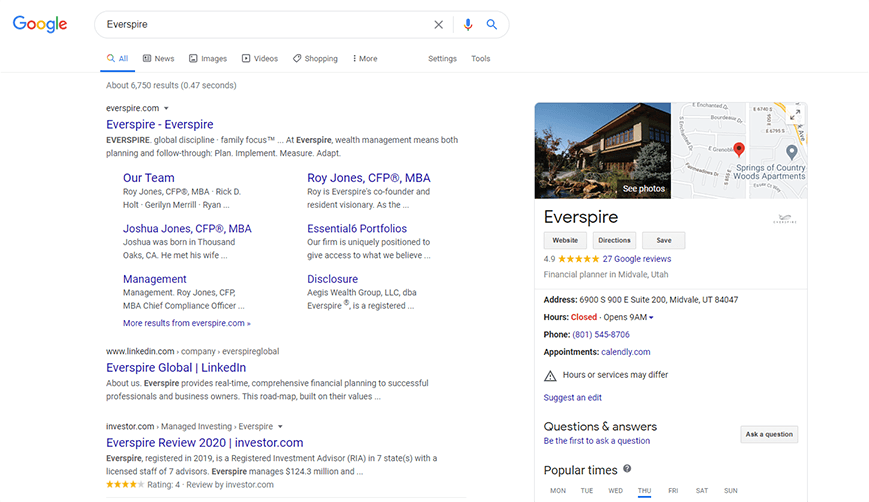Select THU in Popular times

(x=644, y=491)
